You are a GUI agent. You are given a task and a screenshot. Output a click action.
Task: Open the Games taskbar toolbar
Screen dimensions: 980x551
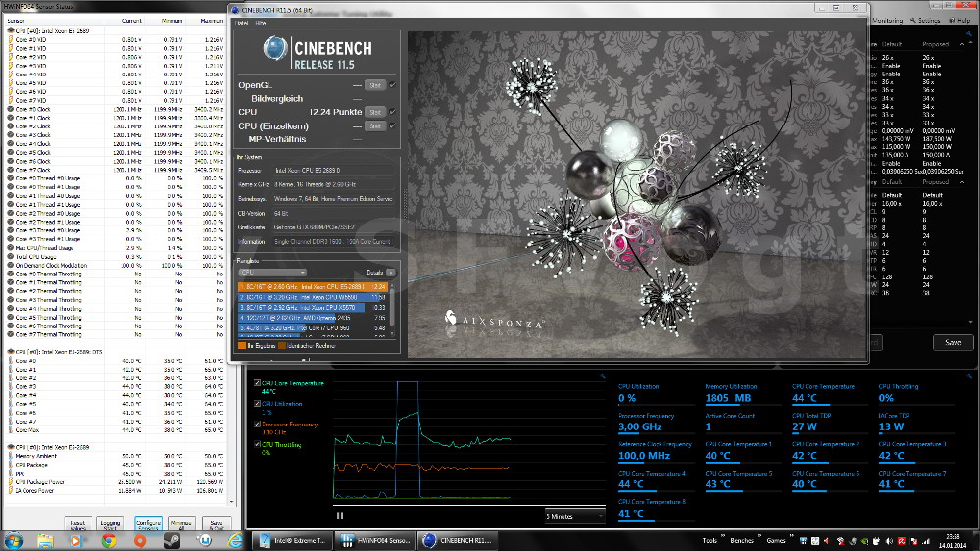tap(775, 540)
